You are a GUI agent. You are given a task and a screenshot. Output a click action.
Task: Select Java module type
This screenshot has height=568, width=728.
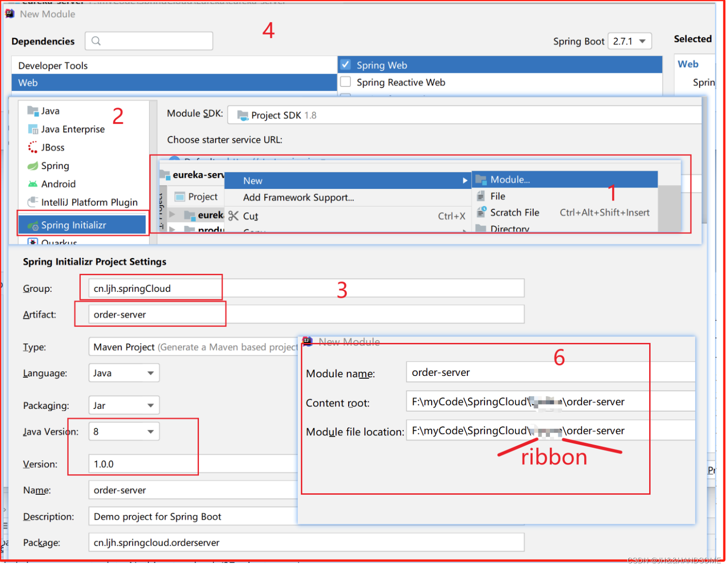point(83,111)
